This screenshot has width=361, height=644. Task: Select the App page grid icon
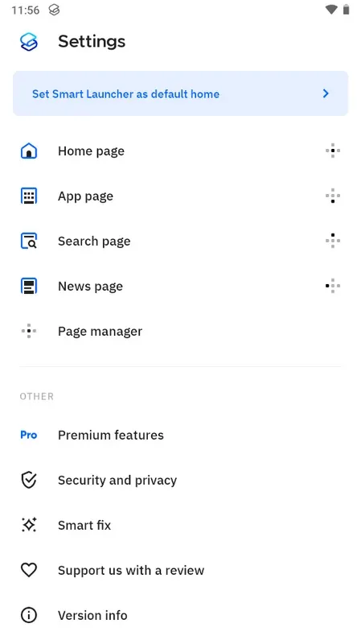point(29,196)
